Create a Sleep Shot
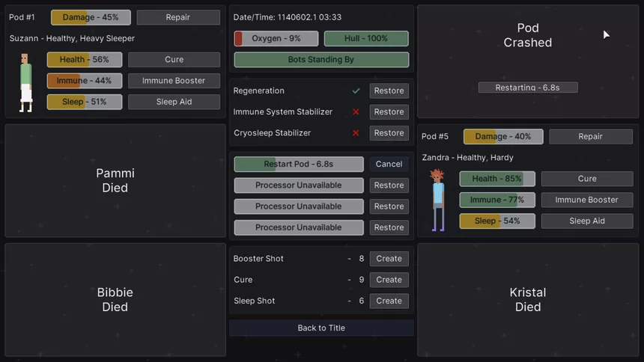 point(389,301)
